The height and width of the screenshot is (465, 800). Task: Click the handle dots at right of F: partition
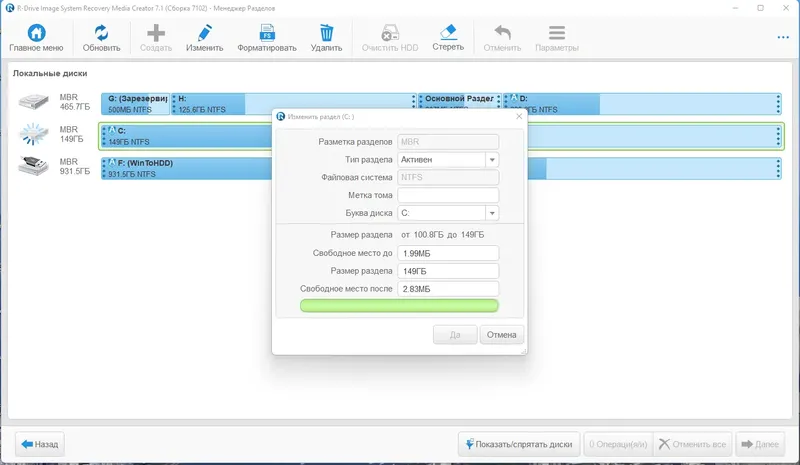pyautogui.click(x=778, y=168)
